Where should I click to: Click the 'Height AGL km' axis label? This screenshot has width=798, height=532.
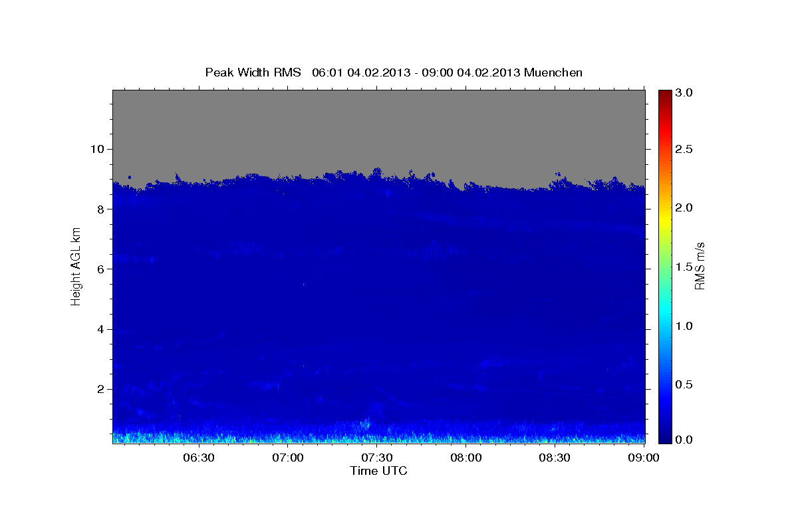[76, 266]
